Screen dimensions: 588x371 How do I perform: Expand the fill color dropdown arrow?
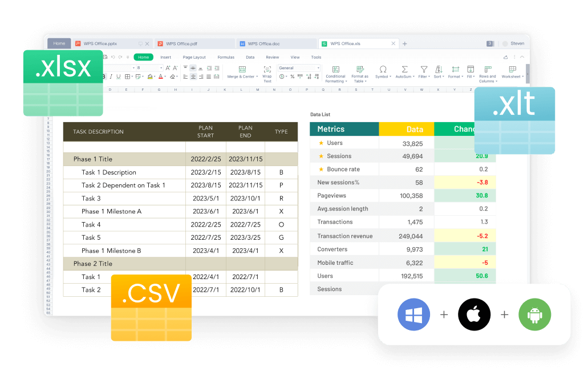coord(155,76)
